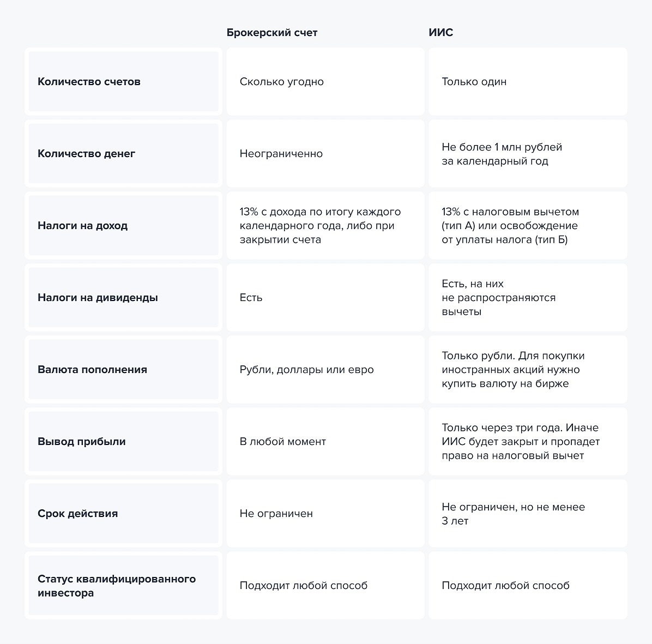
Task: Click the 'Налоги на дивиденды' row label
Action: click(x=123, y=297)
